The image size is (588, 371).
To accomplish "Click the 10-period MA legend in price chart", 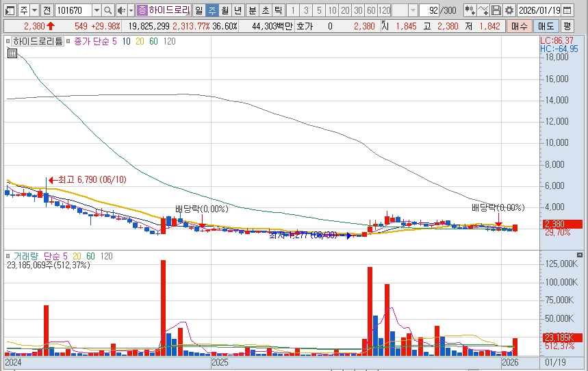I will pos(127,41).
